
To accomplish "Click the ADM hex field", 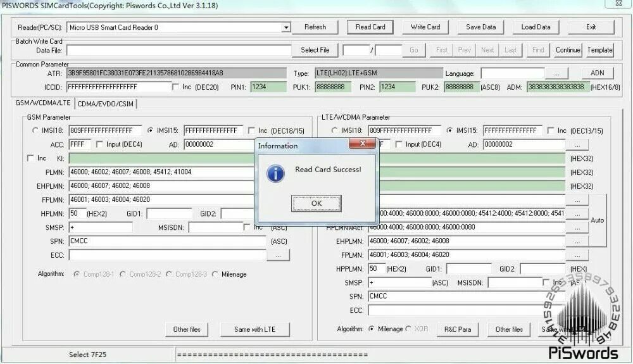I will 558,87.
